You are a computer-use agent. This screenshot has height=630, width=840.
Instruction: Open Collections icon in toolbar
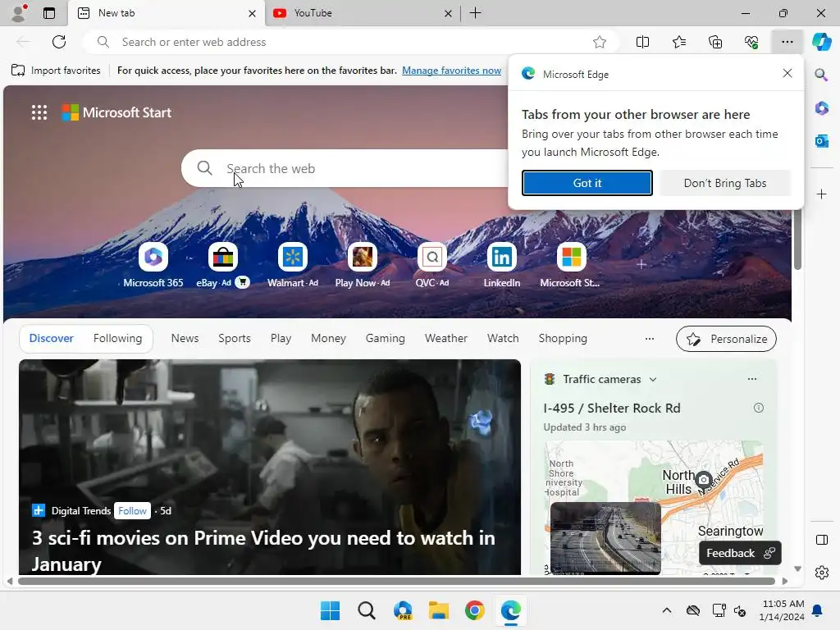tap(715, 42)
